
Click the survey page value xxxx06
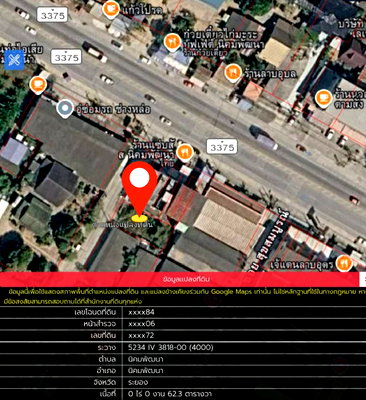142,324
